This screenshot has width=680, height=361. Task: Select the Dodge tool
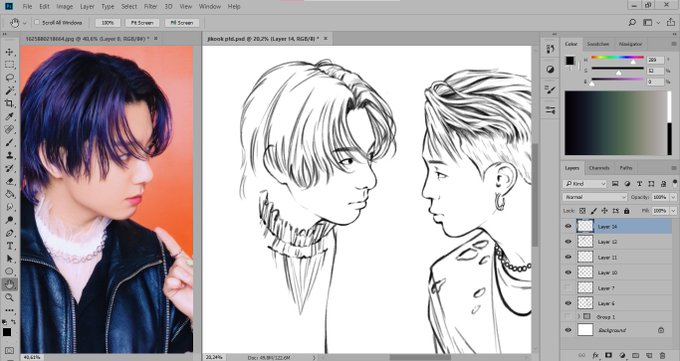point(9,220)
